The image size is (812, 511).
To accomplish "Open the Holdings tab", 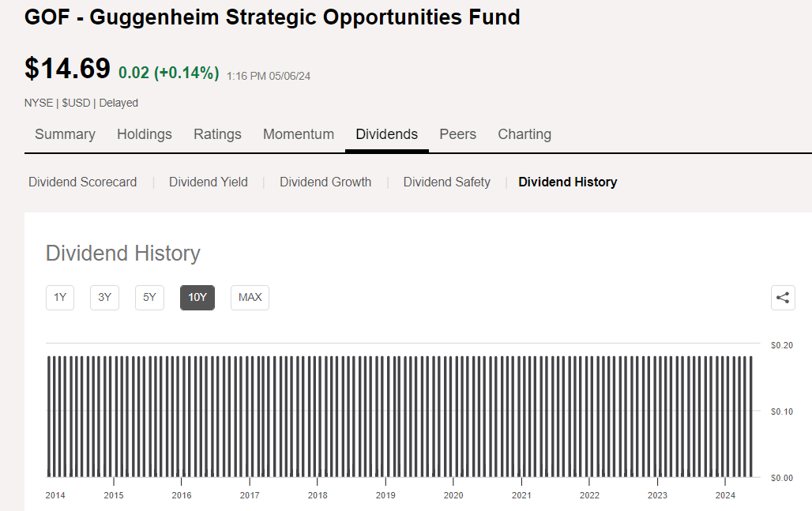I will (x=145, y=134).
